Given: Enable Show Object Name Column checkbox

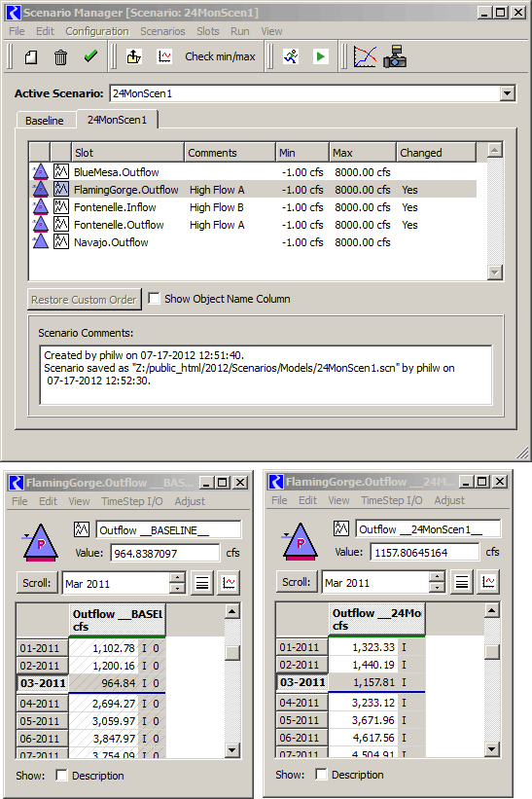Looking at the screenshot, I should tap(154, 298).
